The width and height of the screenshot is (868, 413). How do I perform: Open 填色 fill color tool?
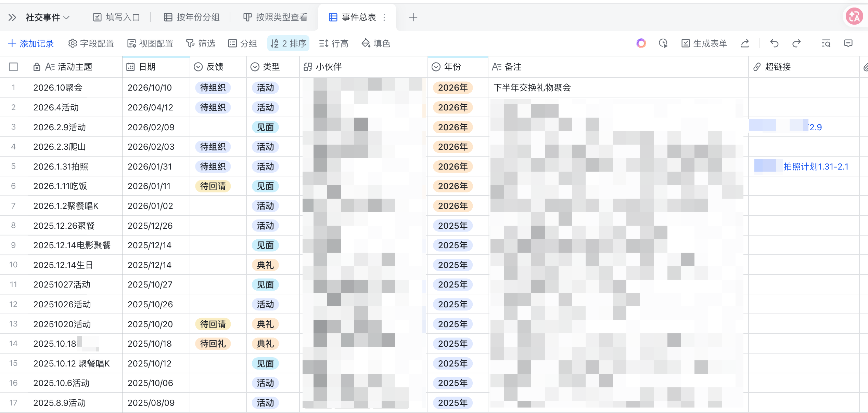(x=376, y=43)
